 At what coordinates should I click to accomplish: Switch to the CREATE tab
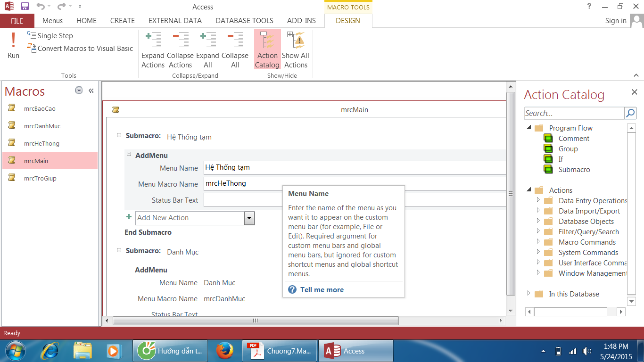[122, 21]
